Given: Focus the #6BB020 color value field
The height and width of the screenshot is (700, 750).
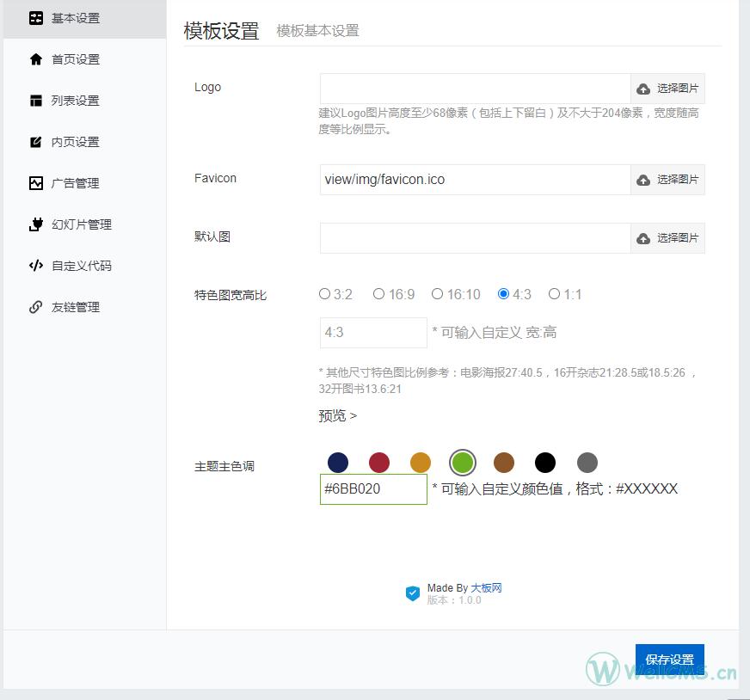Looking at the screenshot, I should point(373,489).
